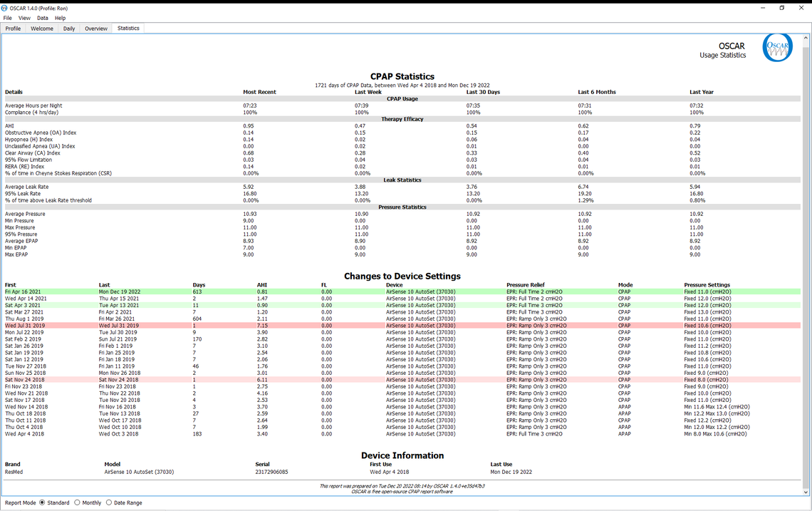812x511 pixels.
Task: Click the Clear Airway (CA) Index label
Action: click(x=33, y=153)
